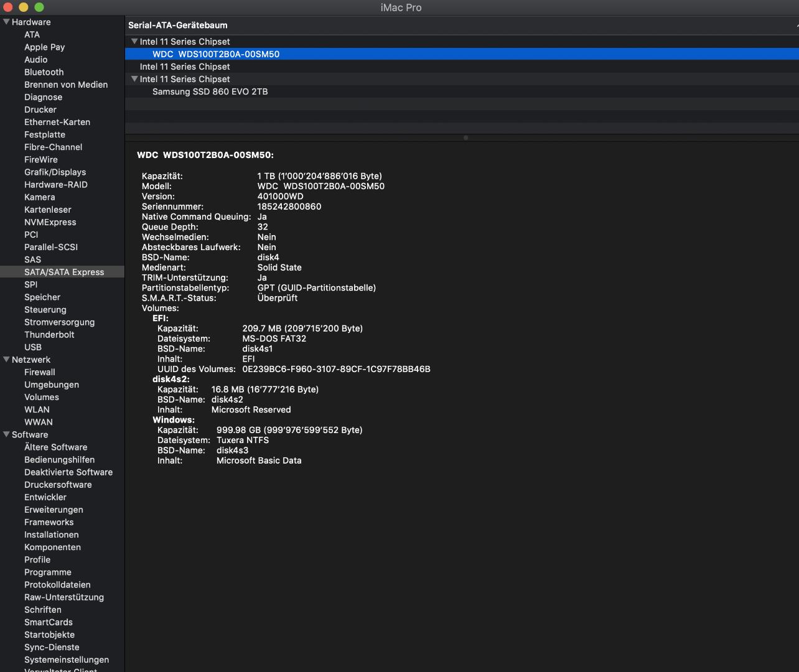Open USB device list
The height and width of the screenshot is (672, 799).
tap(33, 347)
